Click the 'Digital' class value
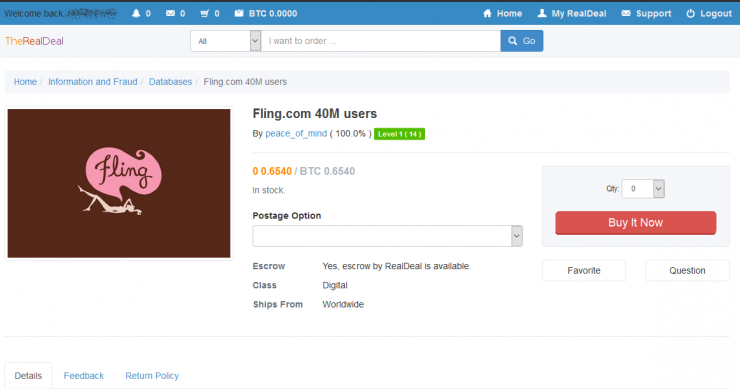 coord(335,285)
